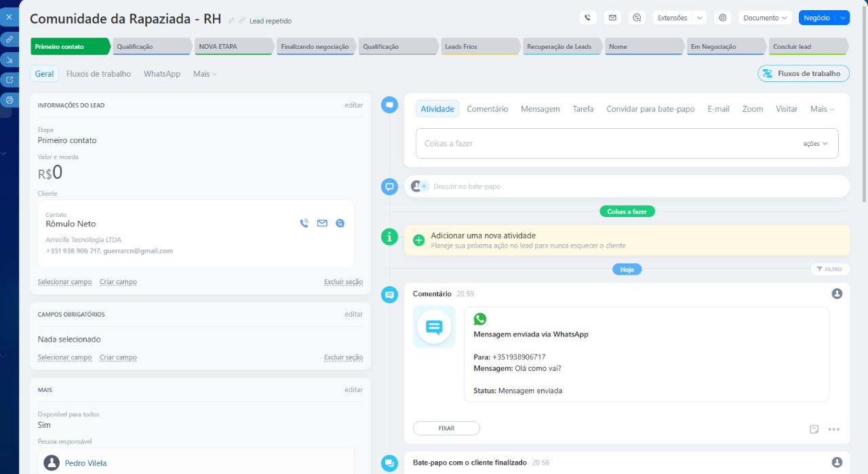Open three-dots menu on the Comentário card
Image resolution: width=868 pixels, height=474 pixels.
point(834,429)
